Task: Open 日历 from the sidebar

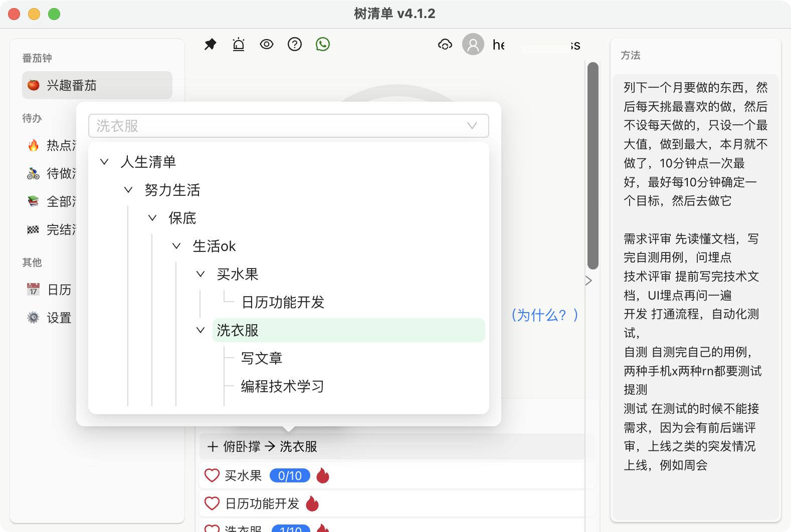Action: pos(59,290)
